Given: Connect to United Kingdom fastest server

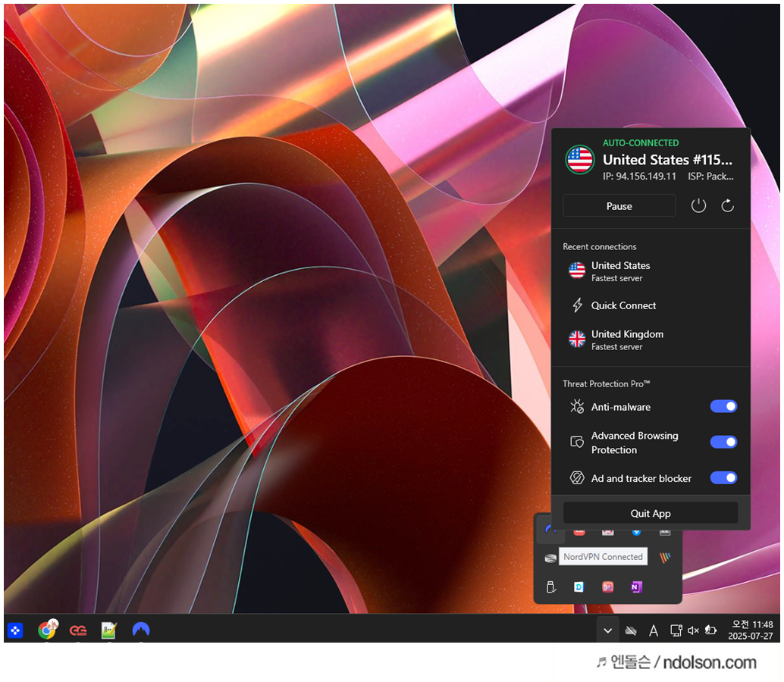Looking at the screenshot, I should tap(650, 339).
